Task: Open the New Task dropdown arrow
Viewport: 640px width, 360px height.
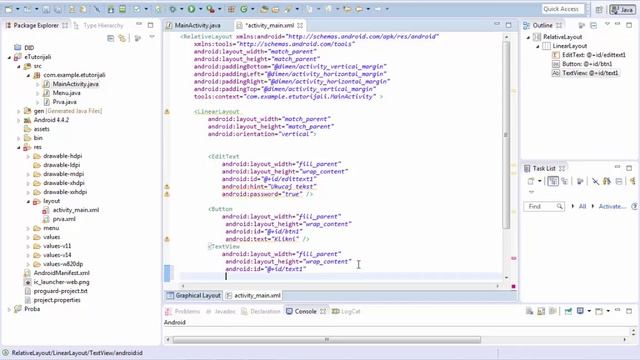Action: [539, 181]
